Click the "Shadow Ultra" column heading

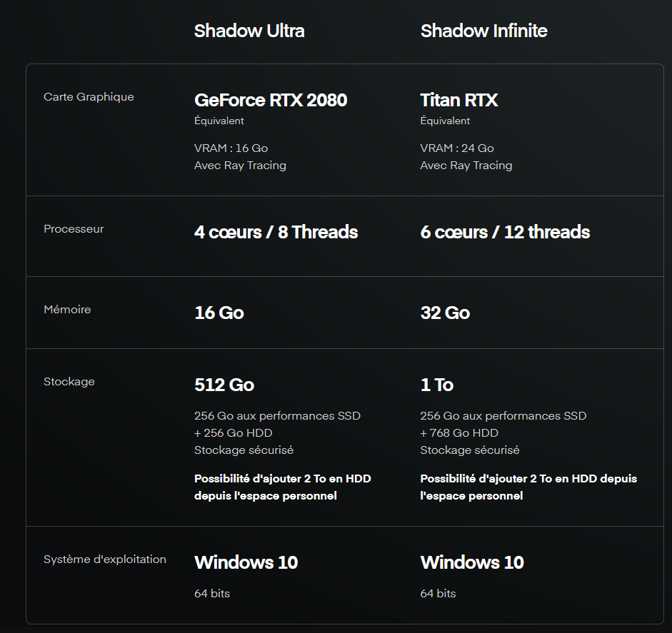tap(249, 31)
